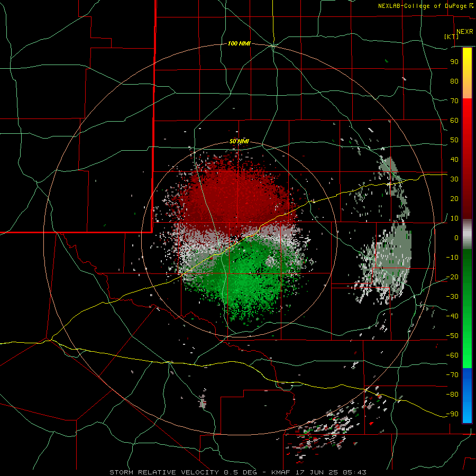Pick the yellow-orange segment of the color bar
The image size is (476, 476).
tap(467, 73)
